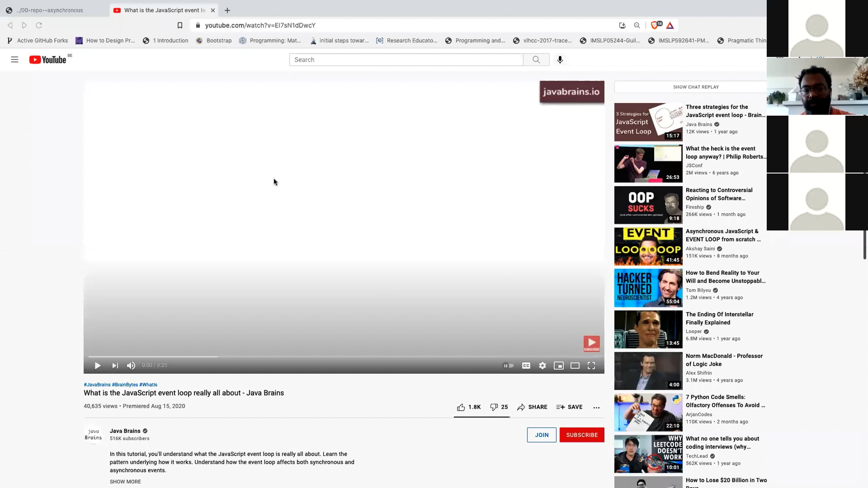Go forward in browser history
Screen dimensions: 868x488
(24, 25)
